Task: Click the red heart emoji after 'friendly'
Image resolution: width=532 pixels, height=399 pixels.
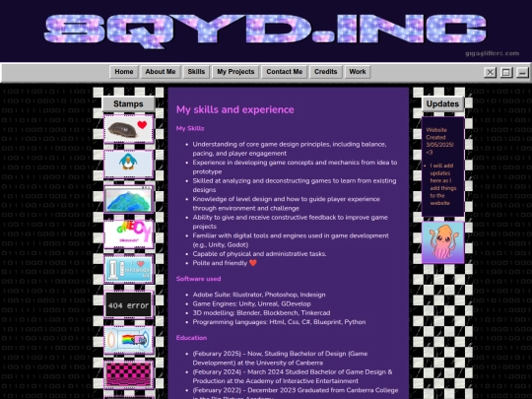Action: (253, 263)
